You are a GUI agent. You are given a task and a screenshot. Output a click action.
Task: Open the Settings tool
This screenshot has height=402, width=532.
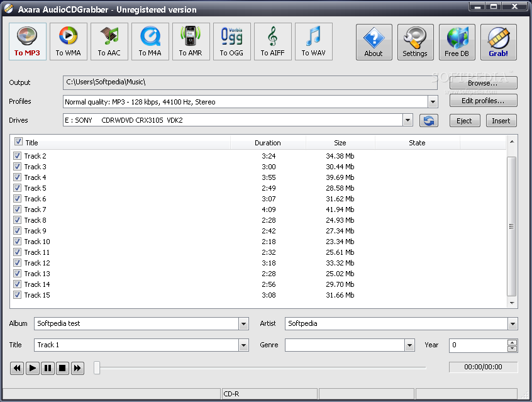coord(415,42)
